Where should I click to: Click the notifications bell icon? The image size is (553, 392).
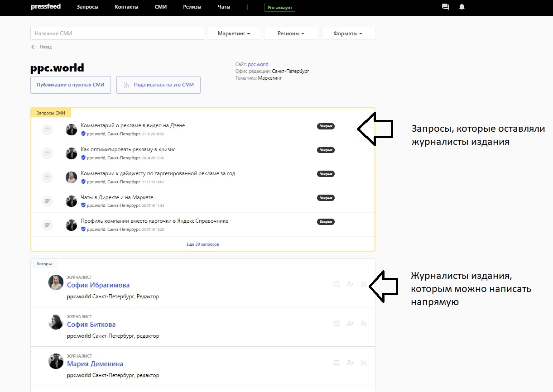coord(462,7)
